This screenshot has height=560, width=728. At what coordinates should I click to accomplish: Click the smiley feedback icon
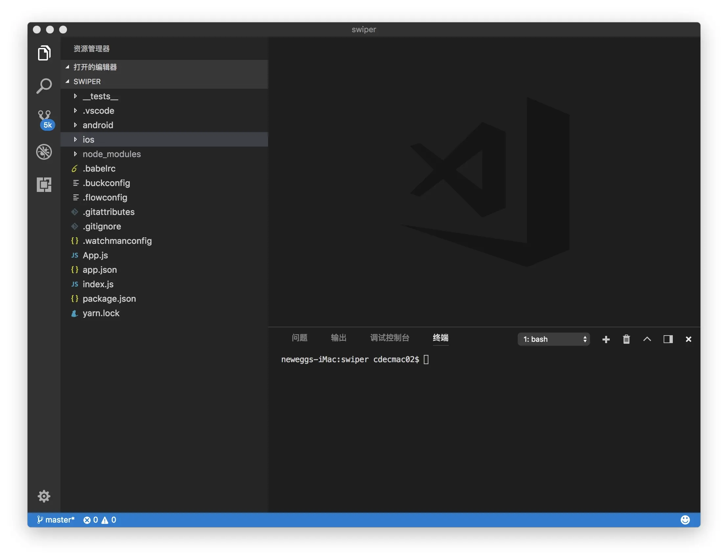point(685,520)
